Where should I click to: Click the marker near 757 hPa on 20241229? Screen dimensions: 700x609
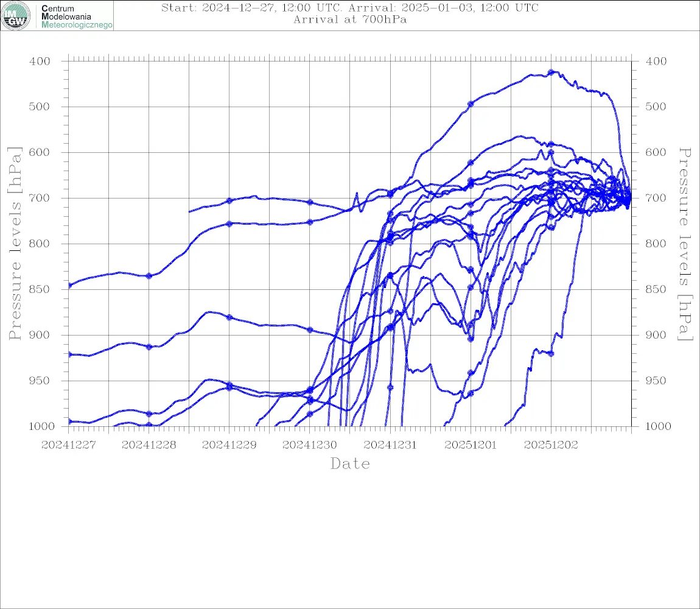pos(229,224)
